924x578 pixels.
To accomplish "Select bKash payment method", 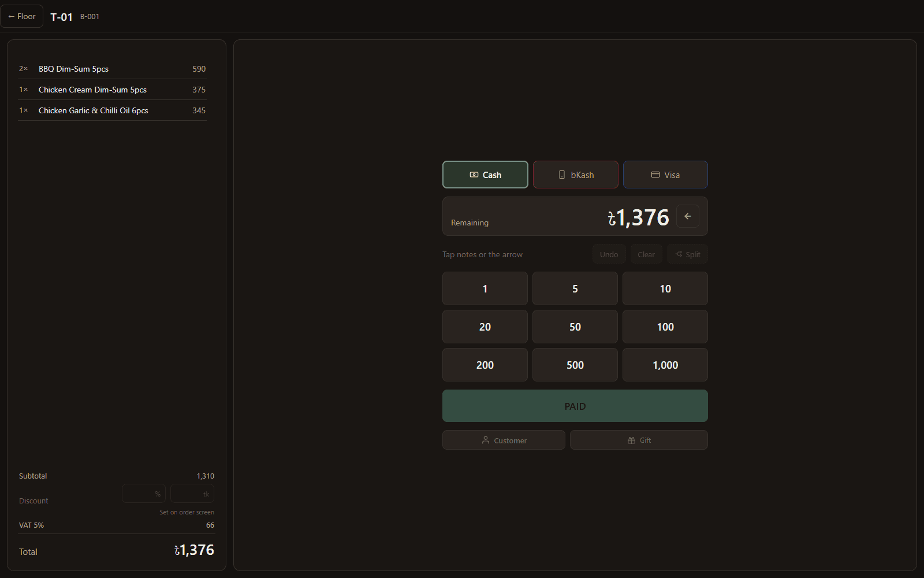I will 575,175.
